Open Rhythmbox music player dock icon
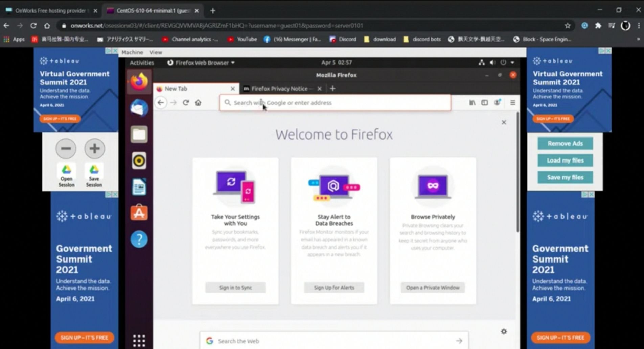 point(139,160)
